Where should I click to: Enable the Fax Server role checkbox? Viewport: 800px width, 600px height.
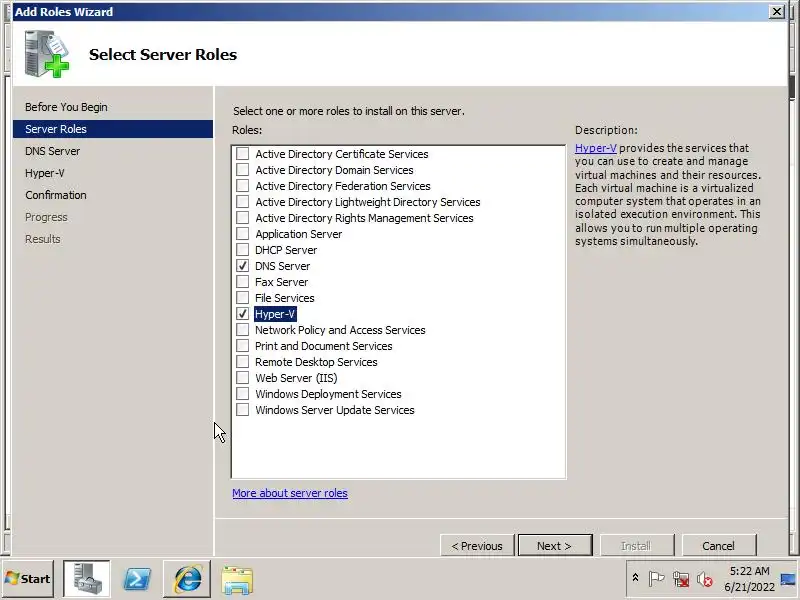point(242,282)
